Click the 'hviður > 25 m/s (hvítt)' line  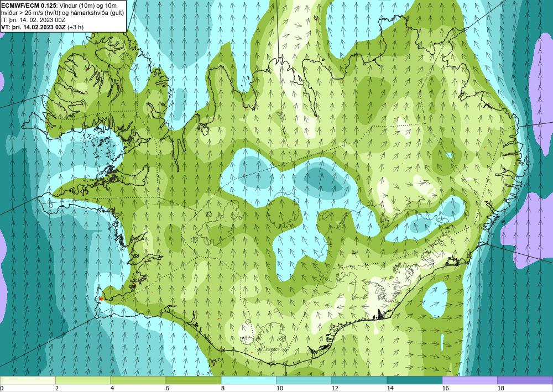30,13
